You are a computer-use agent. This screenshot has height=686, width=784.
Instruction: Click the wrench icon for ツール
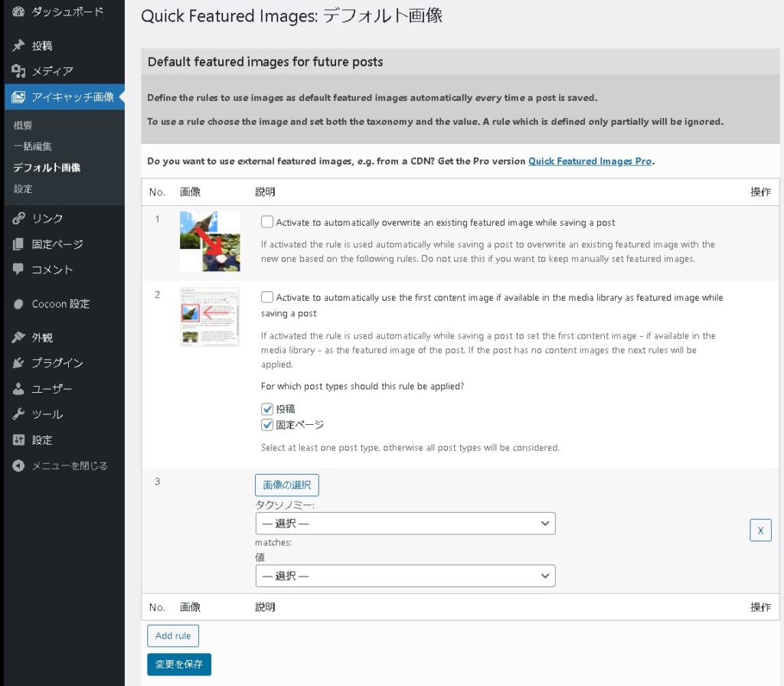(19, 414)
